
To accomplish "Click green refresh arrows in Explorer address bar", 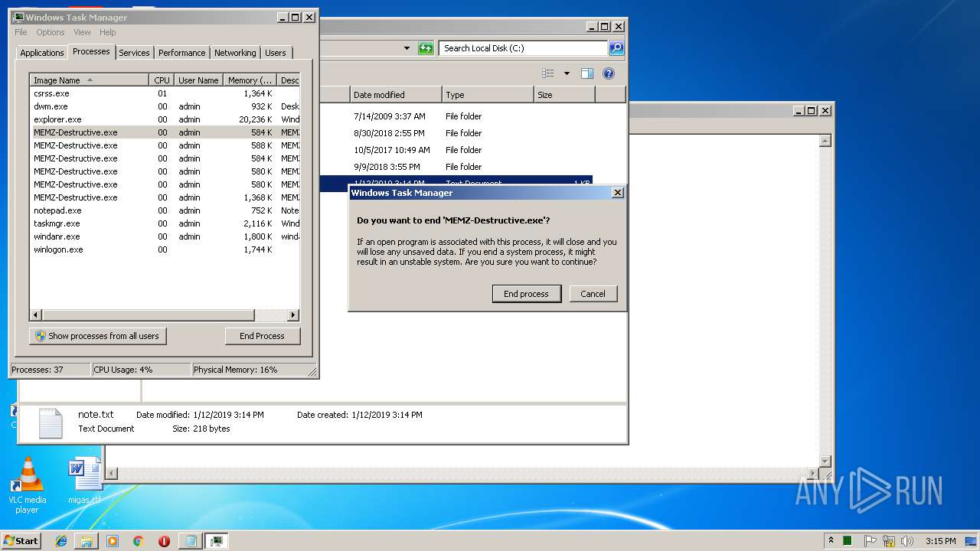I will pos(426,48).
